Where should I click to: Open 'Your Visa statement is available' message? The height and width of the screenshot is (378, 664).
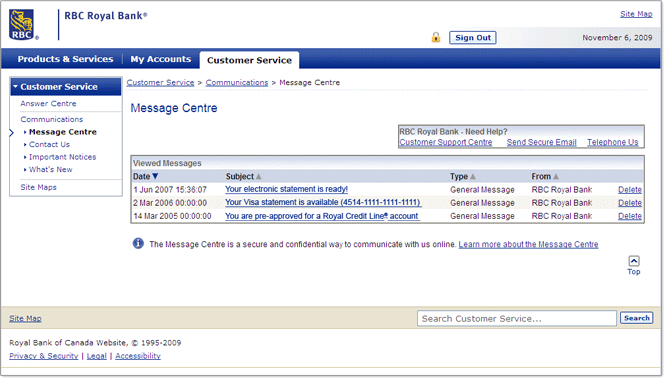pyautogui.click(x=323, y=202)
